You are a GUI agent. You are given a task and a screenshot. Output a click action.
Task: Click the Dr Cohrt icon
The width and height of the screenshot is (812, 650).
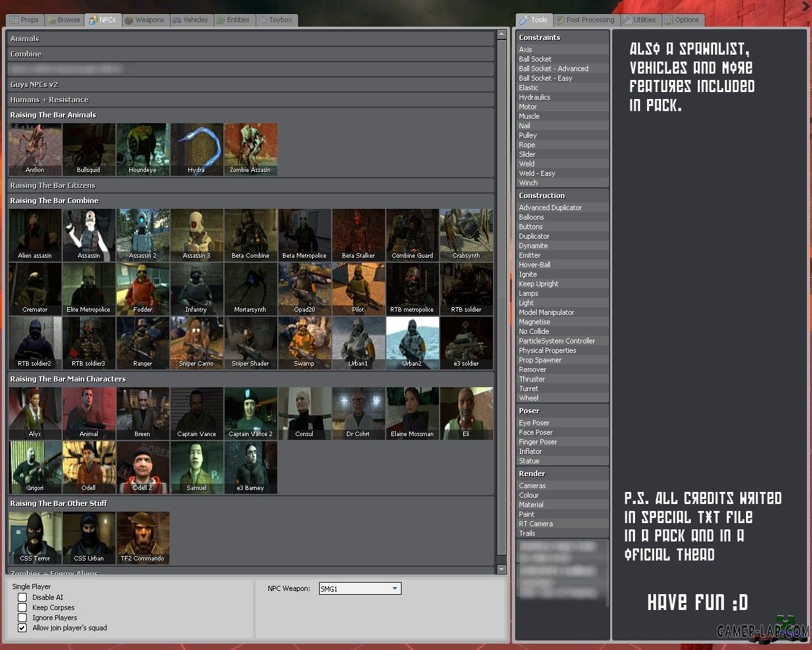[x=358, y=414]
